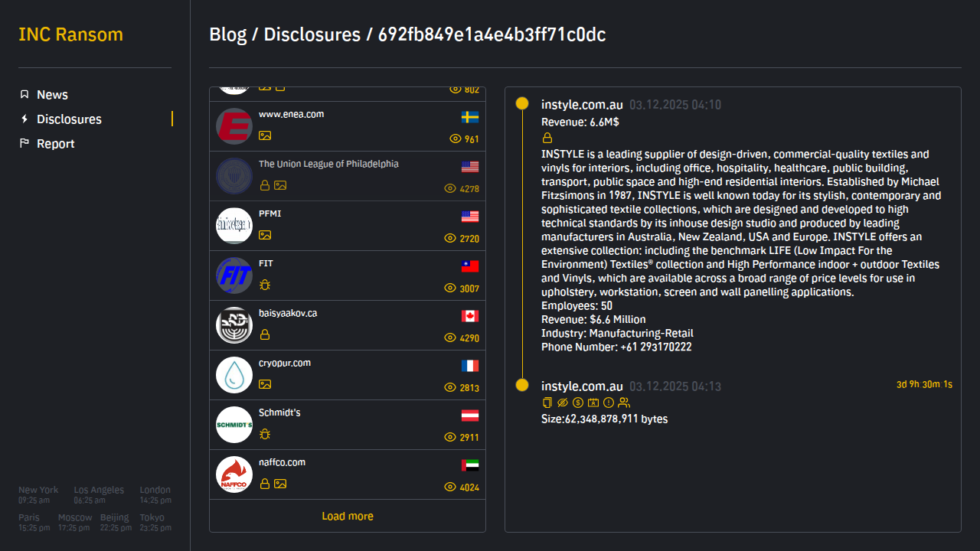Select Disclosures in the sidebar
The image size is (980, 551).
click(69, 119)
